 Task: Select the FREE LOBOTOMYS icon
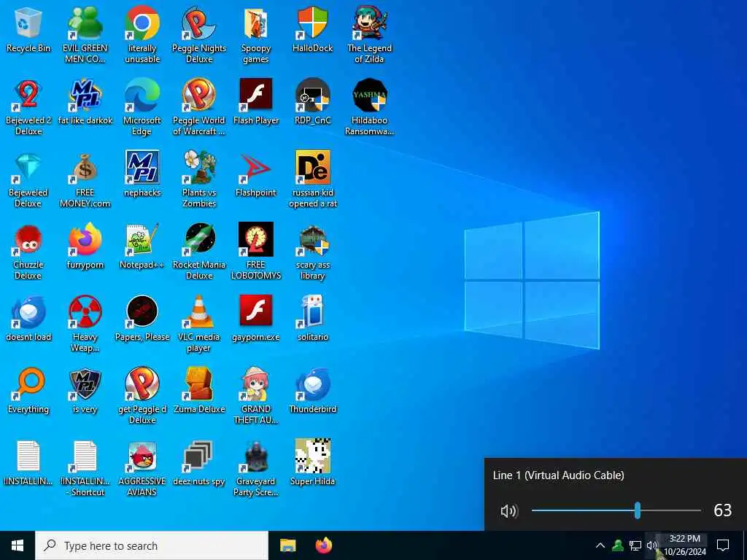(x=256, y=240)
